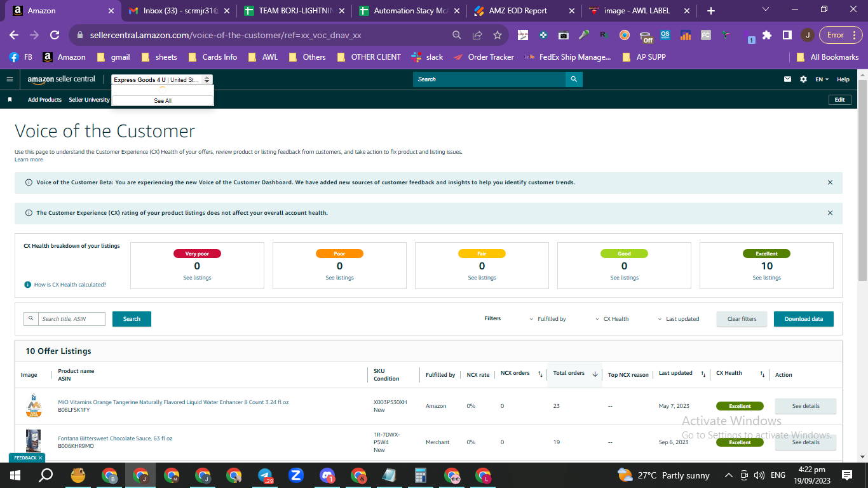Click the Learn more link
Screen dimensions: 868x488
tap(29, 159)
